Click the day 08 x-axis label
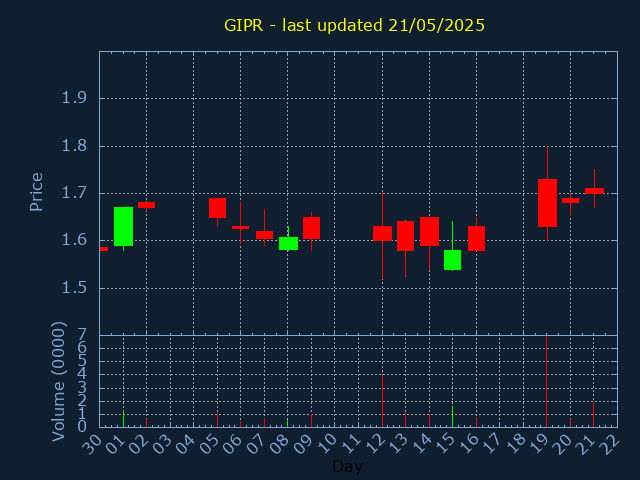The image size is (640, 480). point(281,443)
